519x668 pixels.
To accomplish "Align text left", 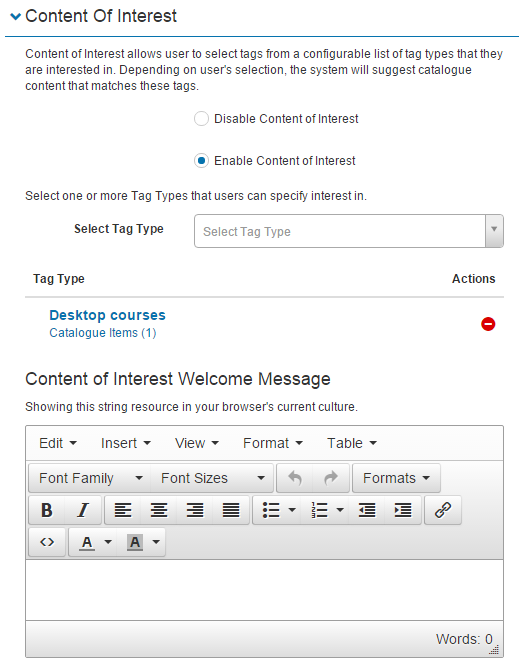I will (123, 510).
